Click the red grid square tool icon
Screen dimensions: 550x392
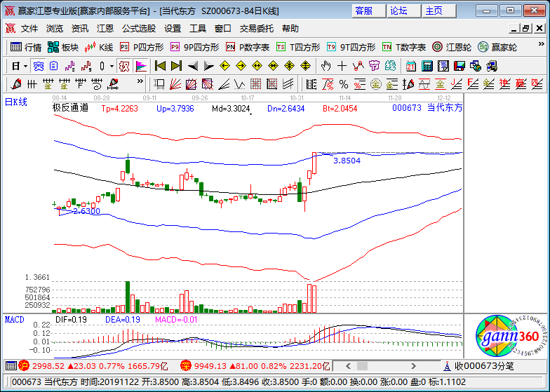[255, 84]
